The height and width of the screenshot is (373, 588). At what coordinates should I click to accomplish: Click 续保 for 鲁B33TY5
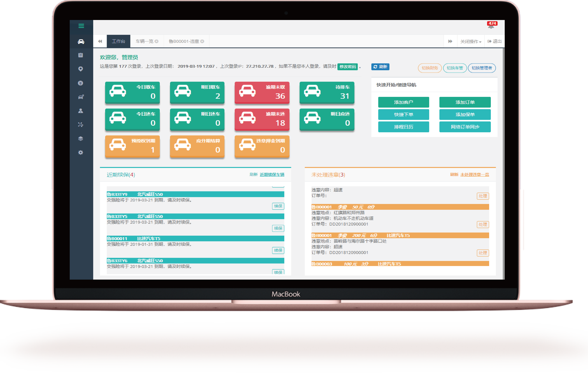(x=278, y=228)
